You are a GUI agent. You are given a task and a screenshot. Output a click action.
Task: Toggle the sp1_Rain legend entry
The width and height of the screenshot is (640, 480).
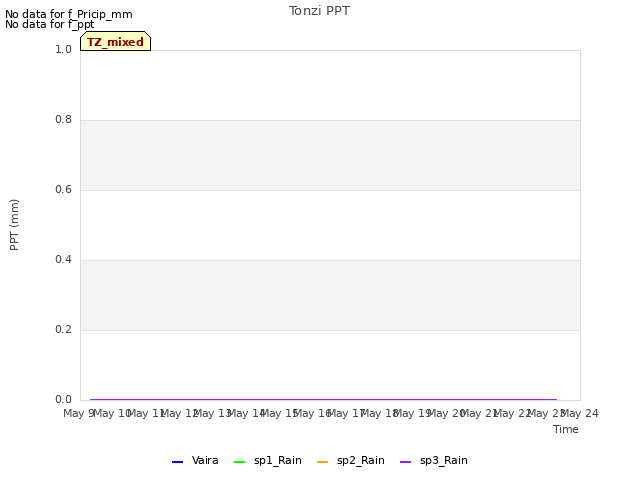268,460
